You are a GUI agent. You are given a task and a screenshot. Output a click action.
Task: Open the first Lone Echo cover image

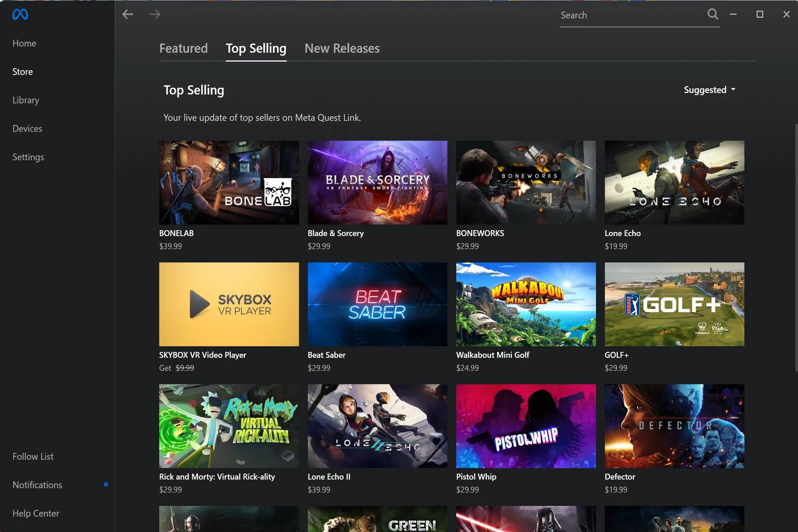coord(674,182)
